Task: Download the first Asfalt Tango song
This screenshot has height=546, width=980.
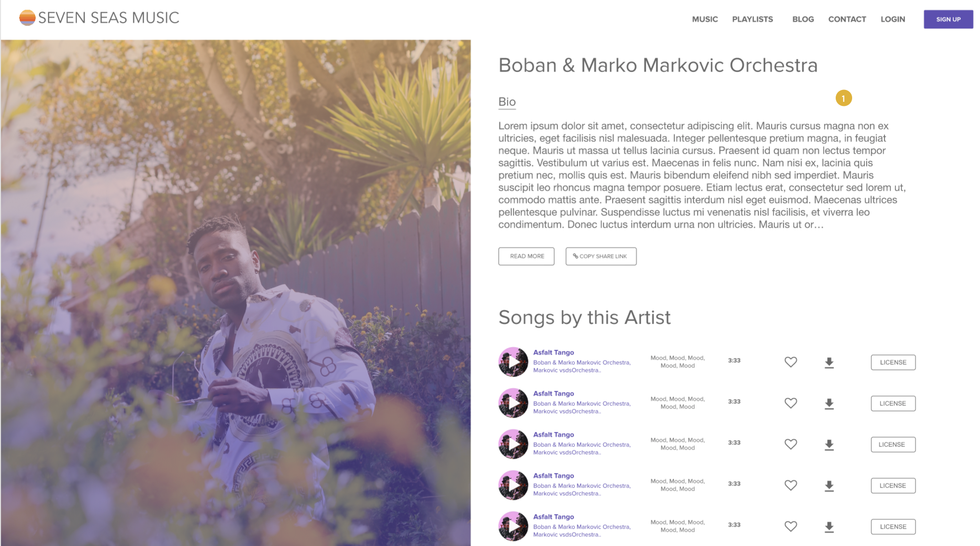Action: pos(829,363)
